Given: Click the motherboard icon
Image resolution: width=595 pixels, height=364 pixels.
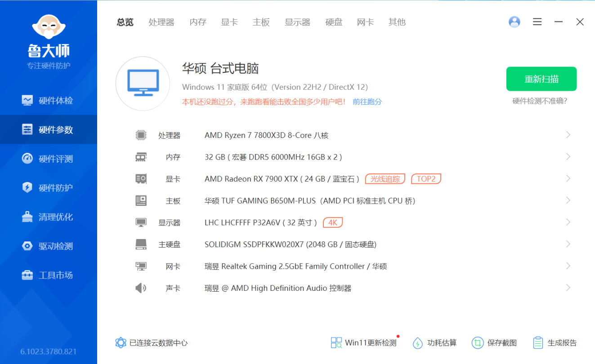Looking at the screenshot, I should click(x=141, y=200).
